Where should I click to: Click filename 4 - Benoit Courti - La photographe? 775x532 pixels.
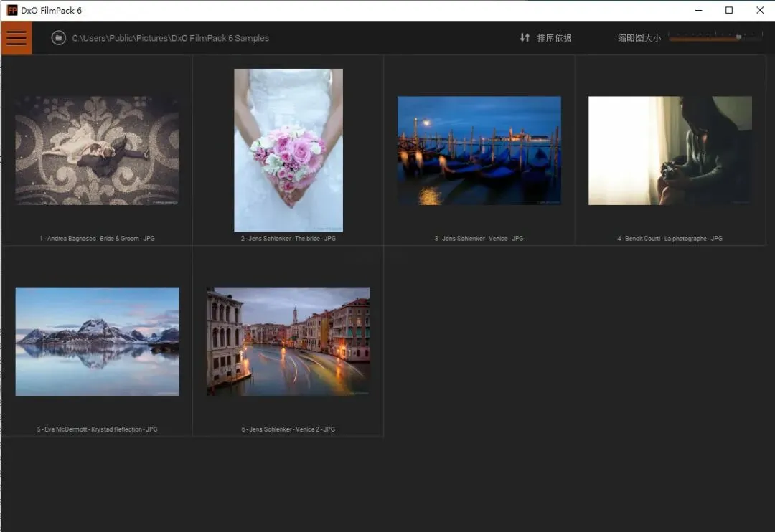coord(670,239)
